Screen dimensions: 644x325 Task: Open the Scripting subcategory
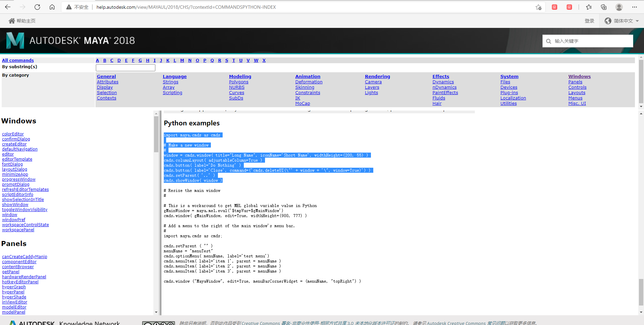173,93
